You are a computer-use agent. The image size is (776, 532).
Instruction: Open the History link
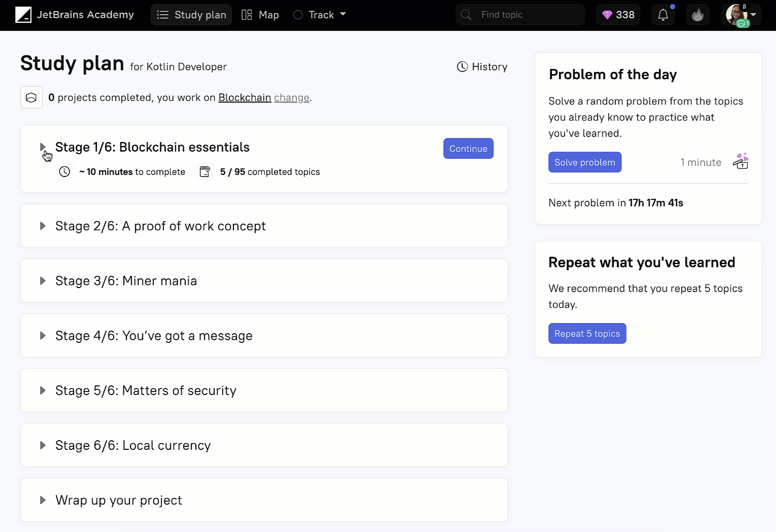coord(482,67)
